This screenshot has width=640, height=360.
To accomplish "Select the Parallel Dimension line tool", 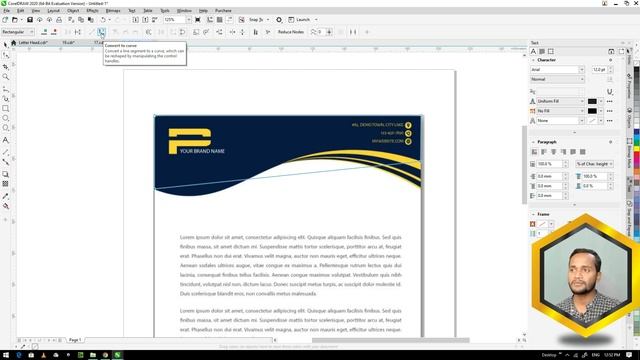I will [x=5, y=152].
